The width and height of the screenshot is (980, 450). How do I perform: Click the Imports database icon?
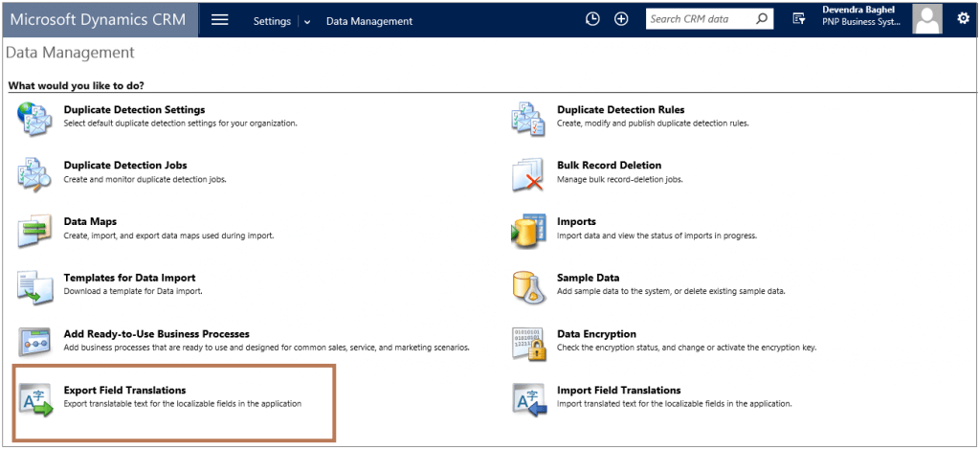point(528,231)
